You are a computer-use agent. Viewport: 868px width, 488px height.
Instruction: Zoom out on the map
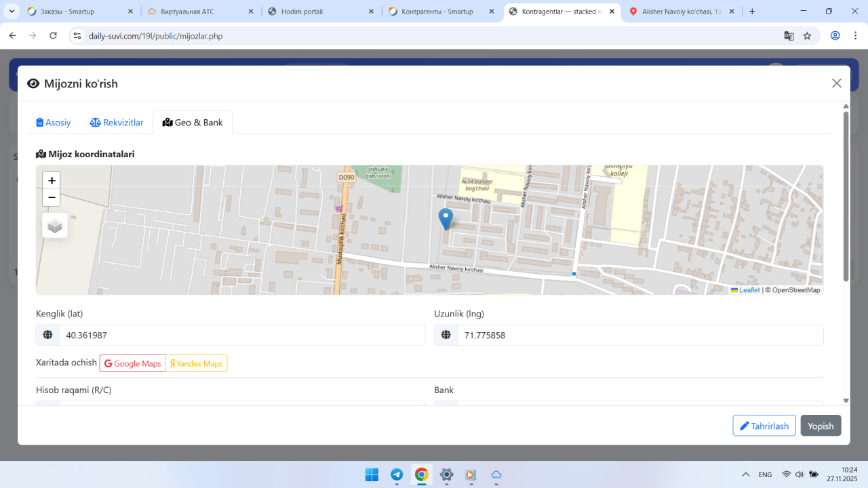coord(52,198)
